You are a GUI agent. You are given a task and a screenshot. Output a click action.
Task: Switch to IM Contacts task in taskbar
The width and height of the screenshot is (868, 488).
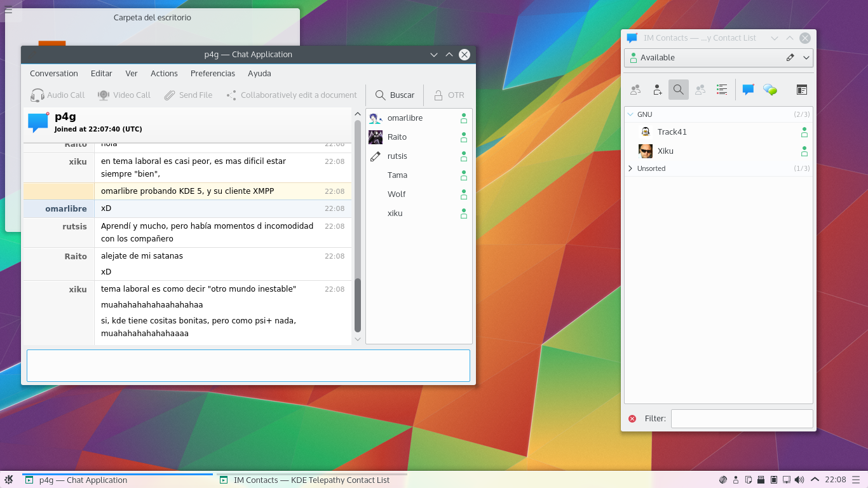311,480
